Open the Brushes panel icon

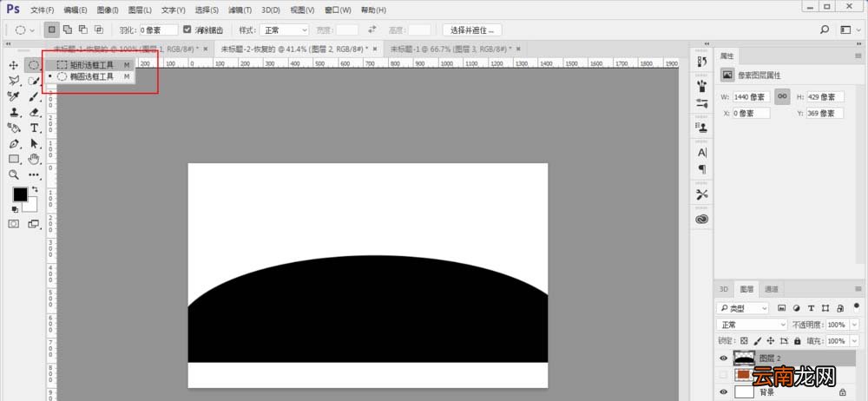pyautogui.click(x=702, y=86)
